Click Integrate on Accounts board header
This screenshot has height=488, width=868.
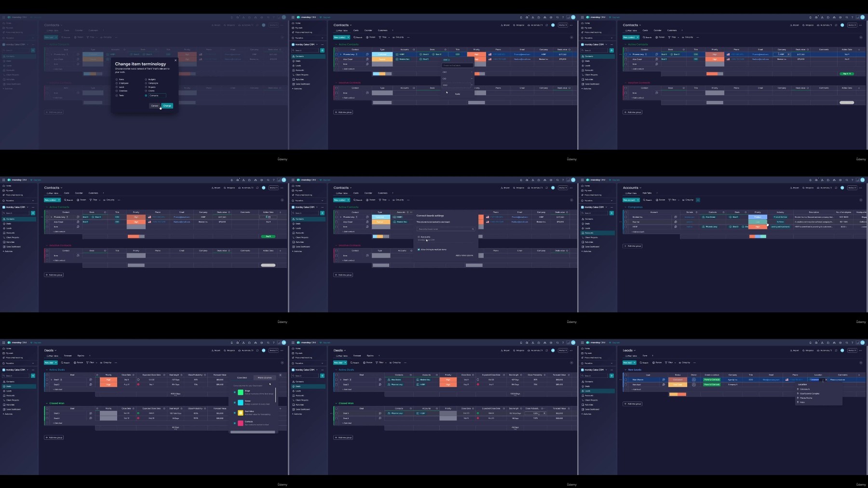tap(809, 188)
